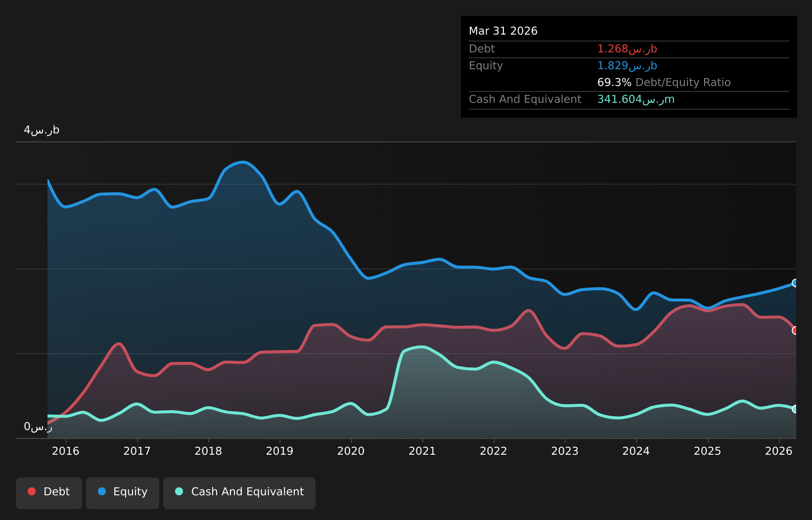Click the 2023 x-axis label

pyautogui.click(x=565, y=451)
